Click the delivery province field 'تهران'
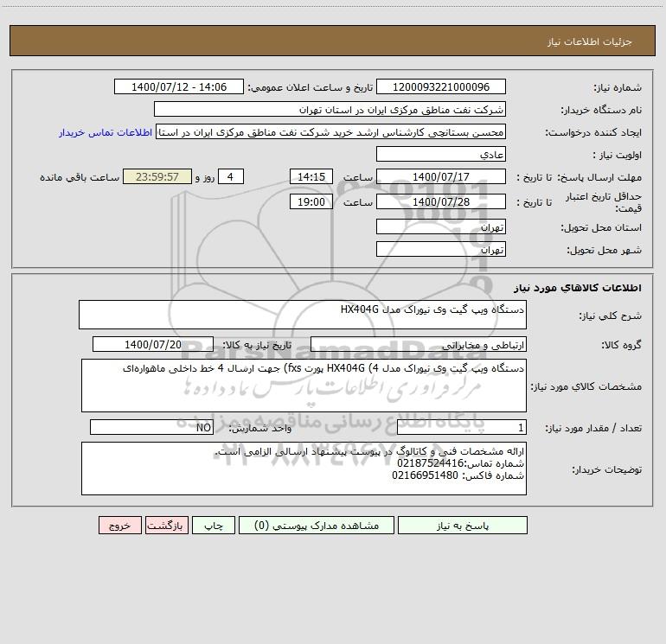Viewport: 666px width, 644px height. pyautogui.click(x=441, y=227)
